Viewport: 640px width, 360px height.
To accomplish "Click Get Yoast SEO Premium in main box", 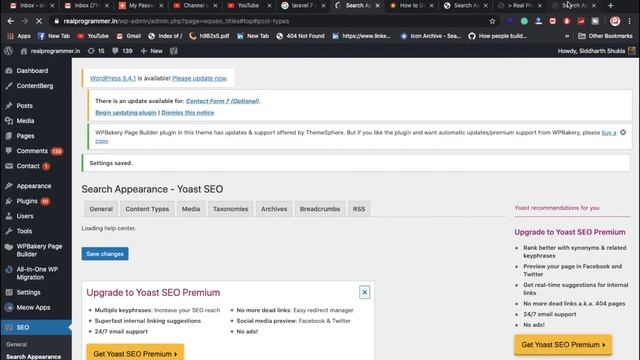I will click(x=135, y=353).
